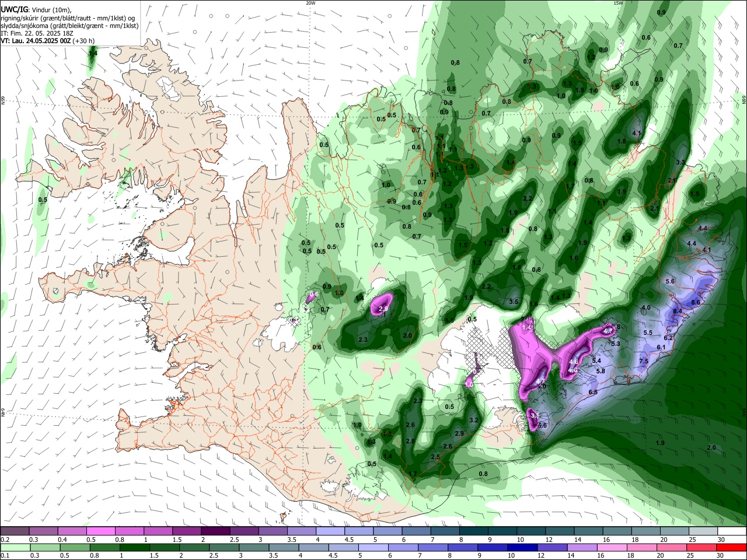Click the 6.5 precipitation value on map

(x=593, y=393)
